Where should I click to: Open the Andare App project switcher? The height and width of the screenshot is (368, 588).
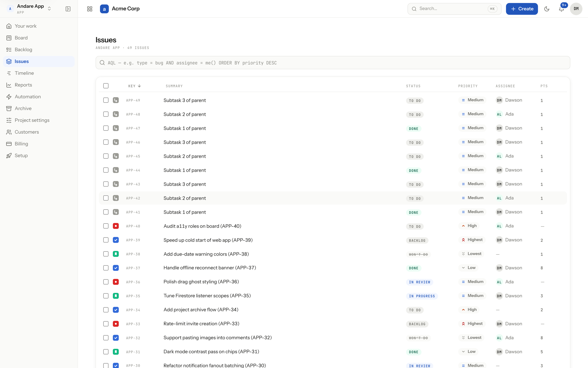pos(29,9)
